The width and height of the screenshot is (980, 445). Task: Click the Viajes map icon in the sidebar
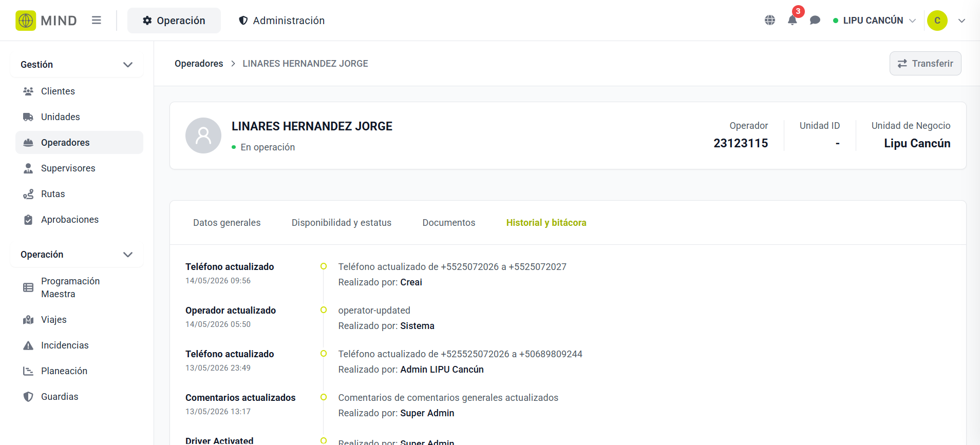point(28,320)
